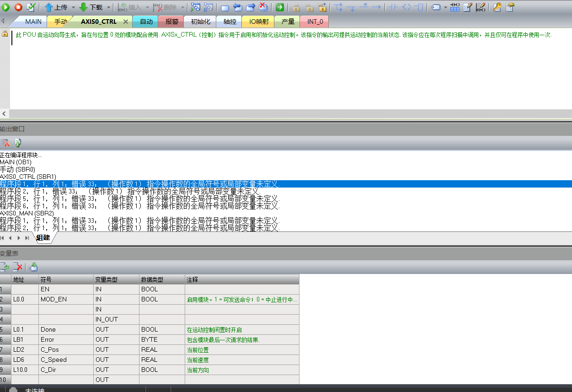Open the 上传 dropdown arrow
This screenshot has height=392, width=572.
pos(73,8)
